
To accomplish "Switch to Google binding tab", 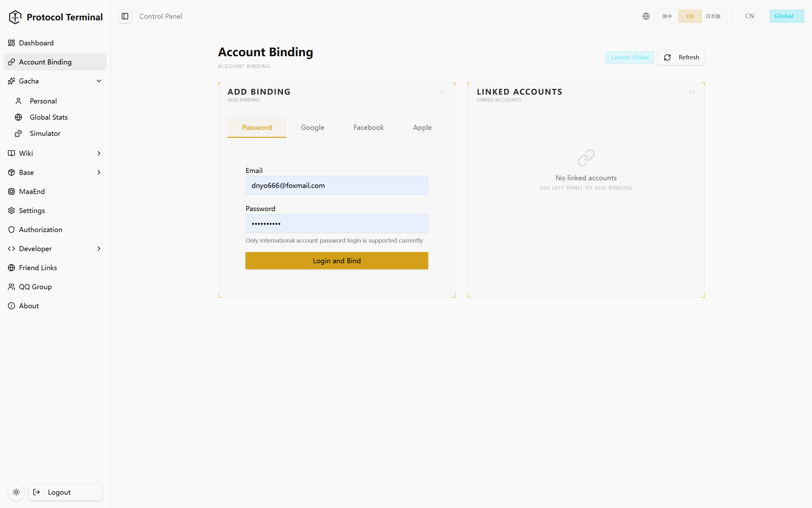I will [312, 128].
